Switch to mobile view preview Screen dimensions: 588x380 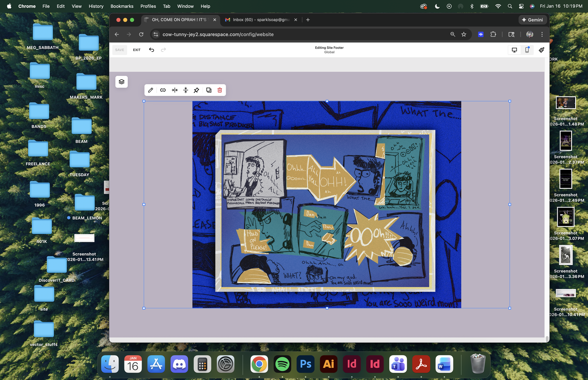(x=527, y=50)
